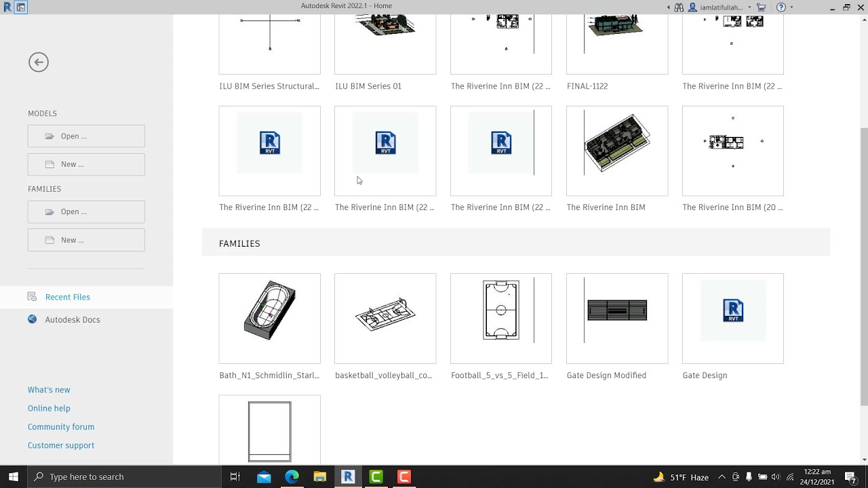Screen dimensions: 868x488
Task: Click the iamlatifullah username text
Action: tap(721, 7)
